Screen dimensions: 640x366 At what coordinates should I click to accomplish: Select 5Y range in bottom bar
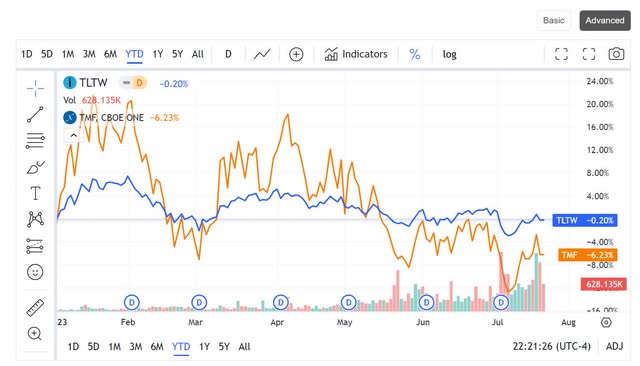click(x=224, y=347)
